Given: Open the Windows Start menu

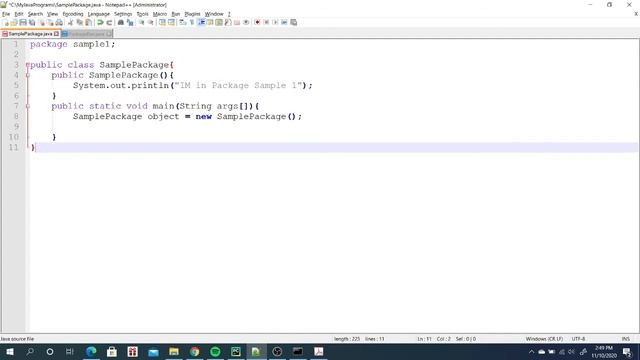Looking at the screenshot, I should [10, 351].
